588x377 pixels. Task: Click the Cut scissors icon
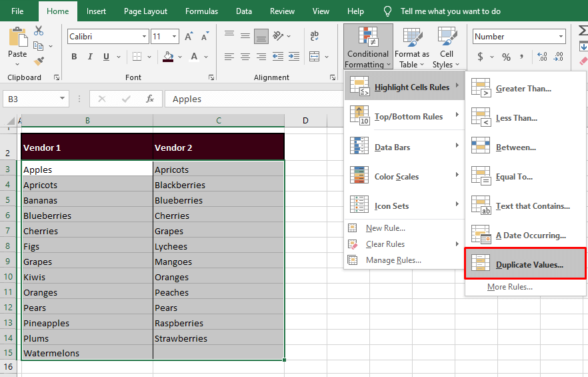(x=38, y=31)
